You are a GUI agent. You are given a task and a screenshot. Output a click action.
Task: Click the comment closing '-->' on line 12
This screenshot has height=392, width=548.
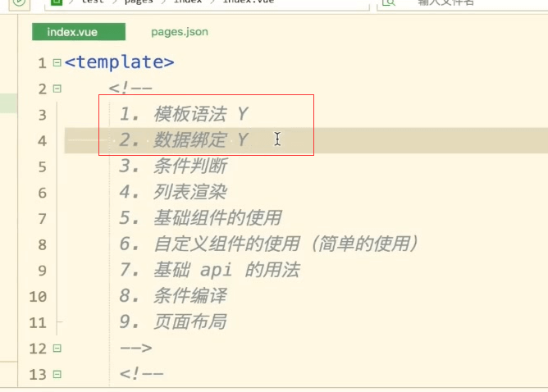136,348
